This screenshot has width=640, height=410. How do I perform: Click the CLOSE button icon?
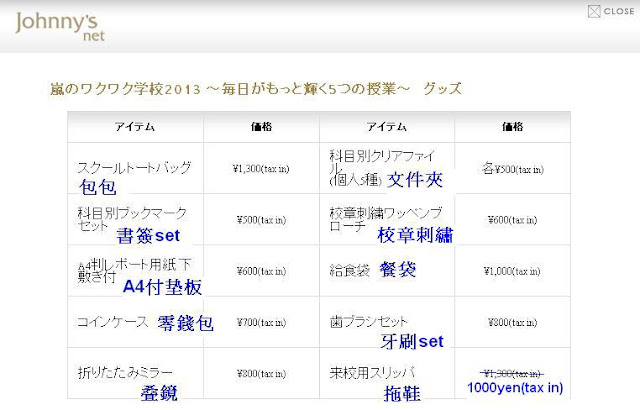tap(594, 11)
